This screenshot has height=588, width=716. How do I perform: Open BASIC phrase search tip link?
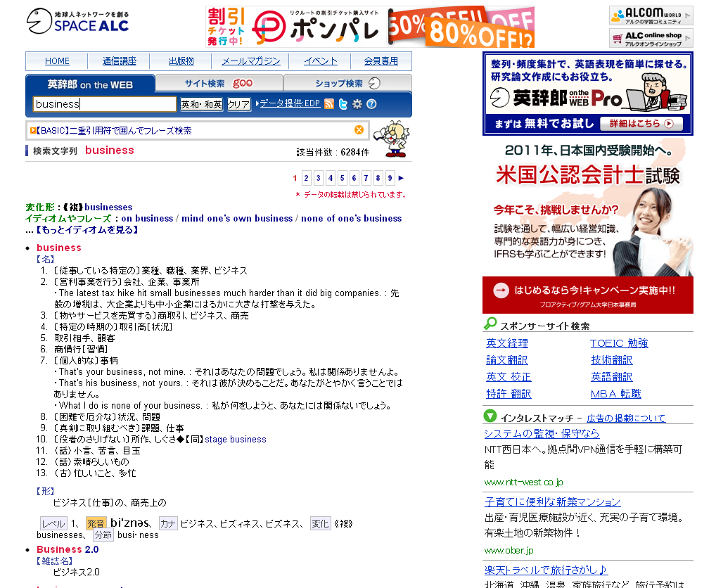(114, 131)
